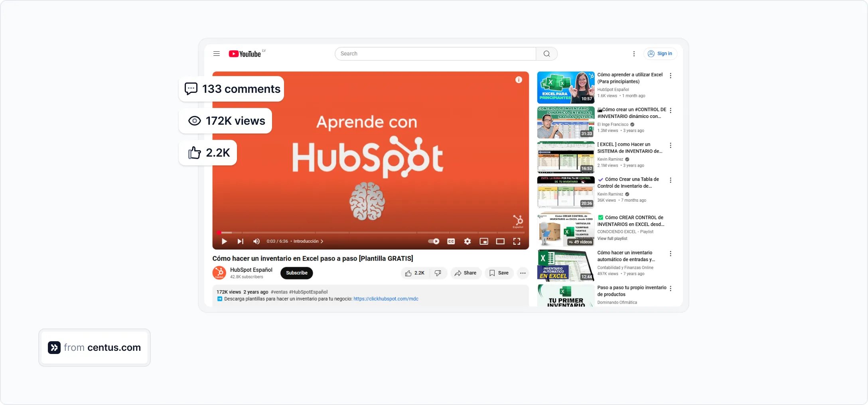Enable subtitles via the CC icon

[451, 241]
